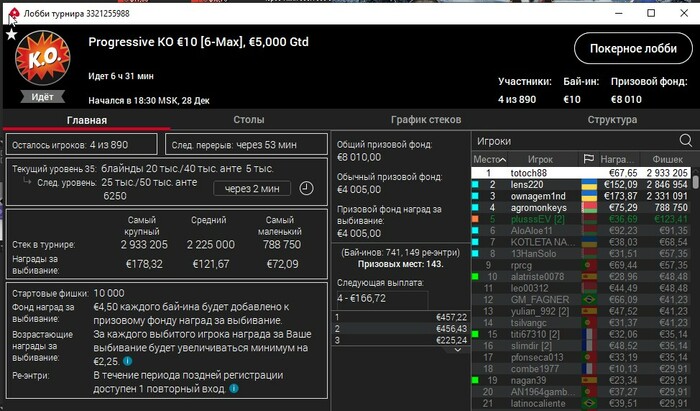Select player rprcg row
This screenshot has height=411, width=700.
(x=581, y=266)
